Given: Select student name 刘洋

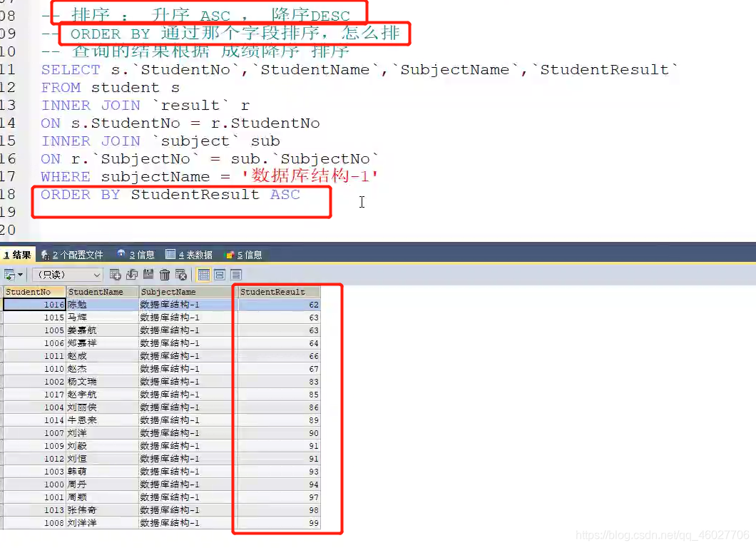Looking at the screenshot, I should click(x=102, y=433).
